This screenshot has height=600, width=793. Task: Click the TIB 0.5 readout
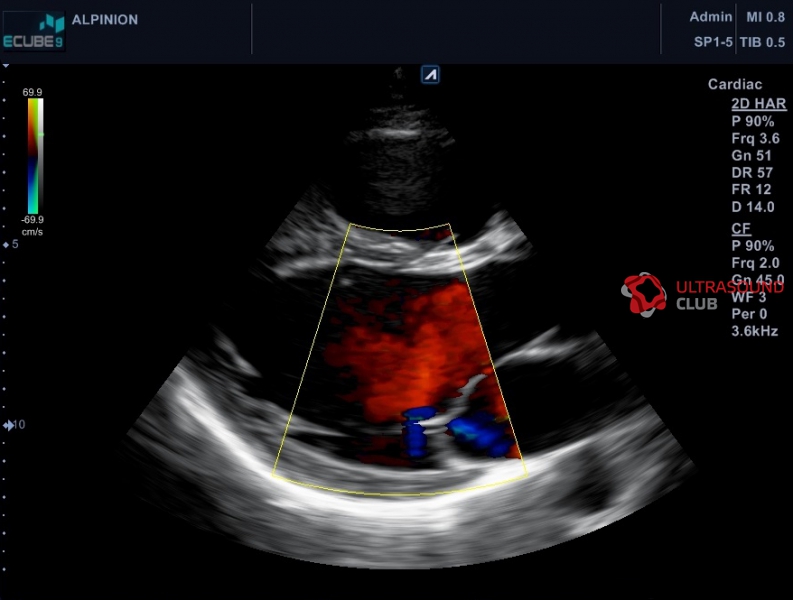(762, 42)
